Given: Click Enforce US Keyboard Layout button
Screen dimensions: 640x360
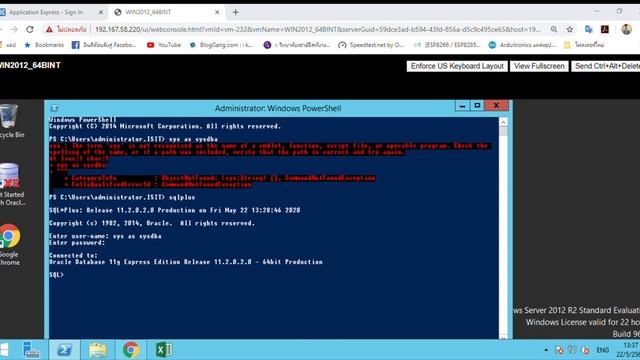Looking at the screenshot, I should (457, 66).
